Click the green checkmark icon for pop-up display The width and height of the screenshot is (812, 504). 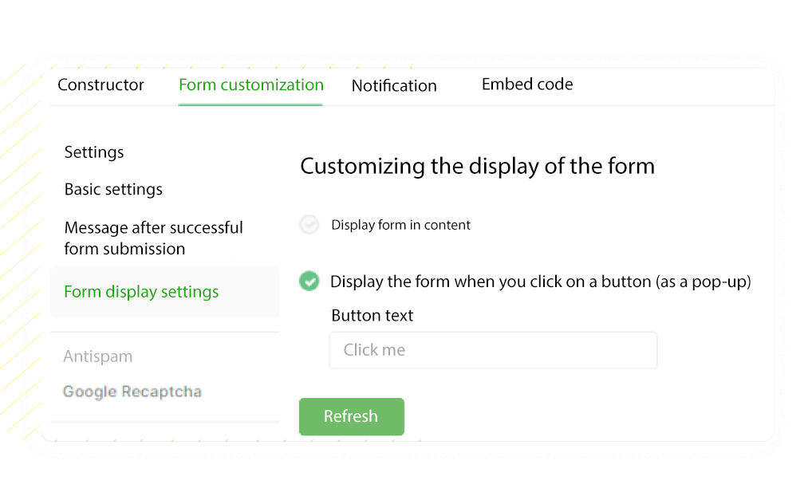click(309, 282)
